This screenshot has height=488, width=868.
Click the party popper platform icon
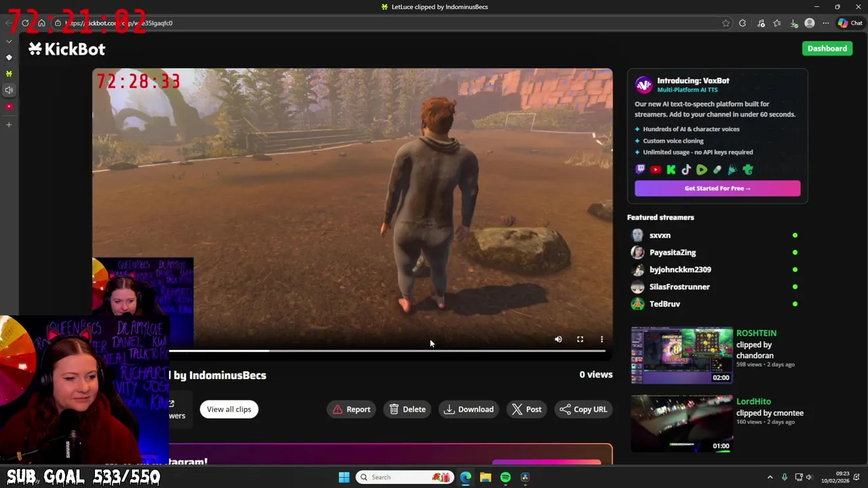tap(732, 170)
